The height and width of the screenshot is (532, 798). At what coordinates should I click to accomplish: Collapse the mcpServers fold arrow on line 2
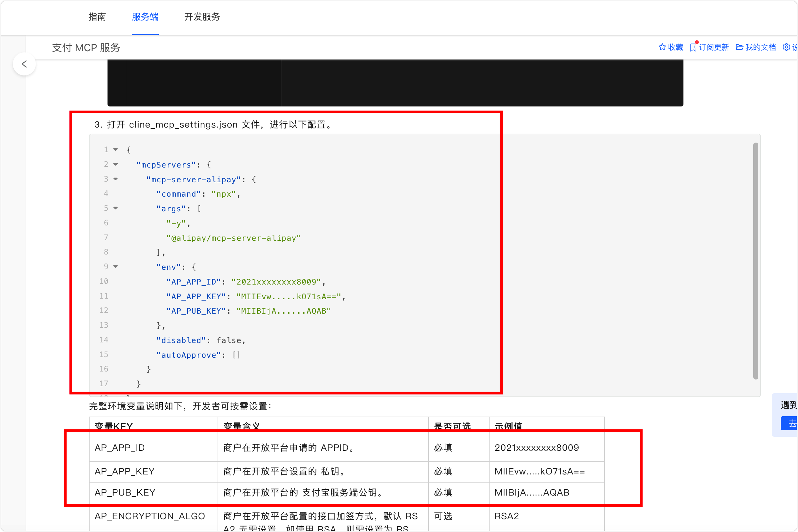pos(116,165)
